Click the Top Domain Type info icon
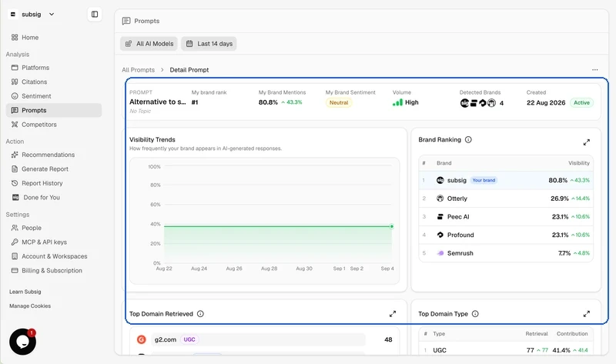616x364 pixels. click(475, 314)
